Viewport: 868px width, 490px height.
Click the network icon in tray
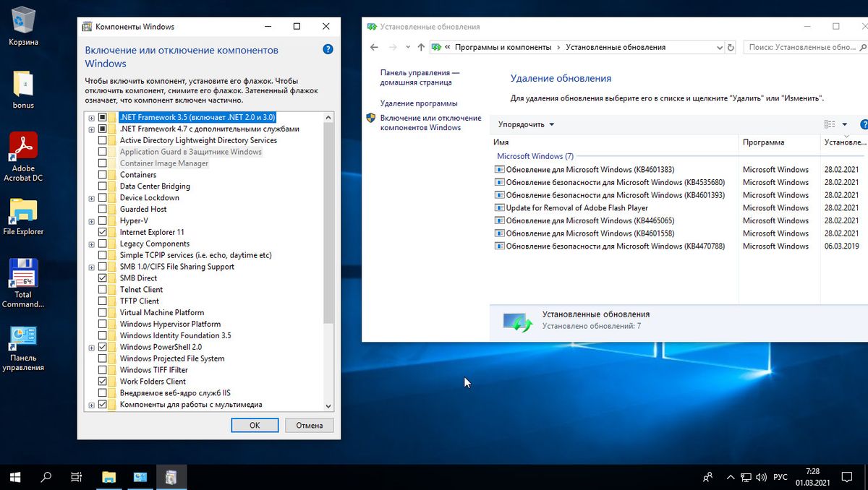(745, 477)
